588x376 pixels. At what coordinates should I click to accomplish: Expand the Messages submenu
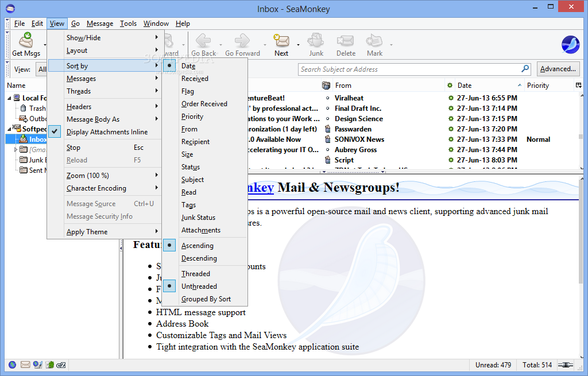(x=105, y=79)
